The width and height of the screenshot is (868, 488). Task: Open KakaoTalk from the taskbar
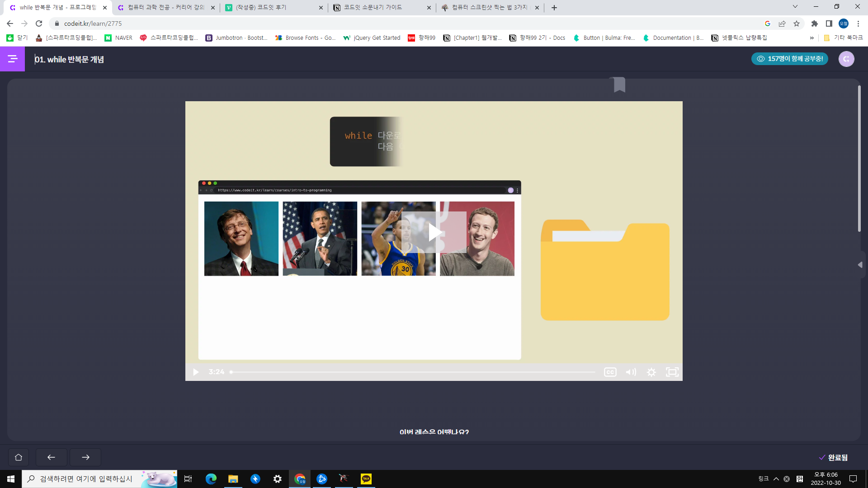tap(366, 479)
